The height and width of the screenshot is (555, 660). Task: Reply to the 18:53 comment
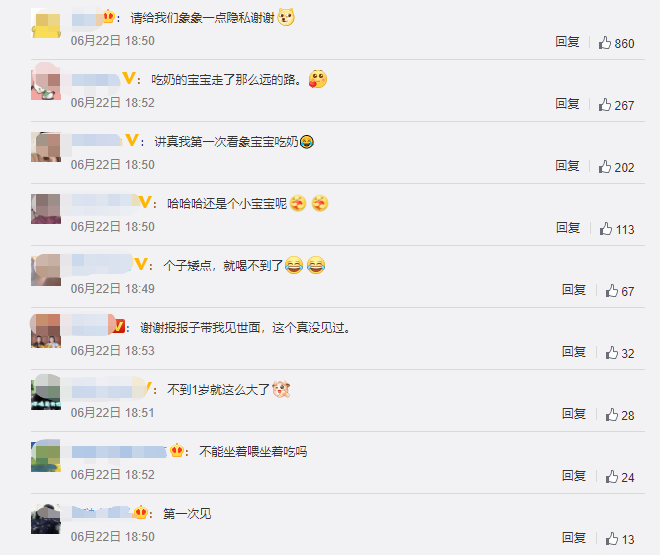[x=574, y=351]
